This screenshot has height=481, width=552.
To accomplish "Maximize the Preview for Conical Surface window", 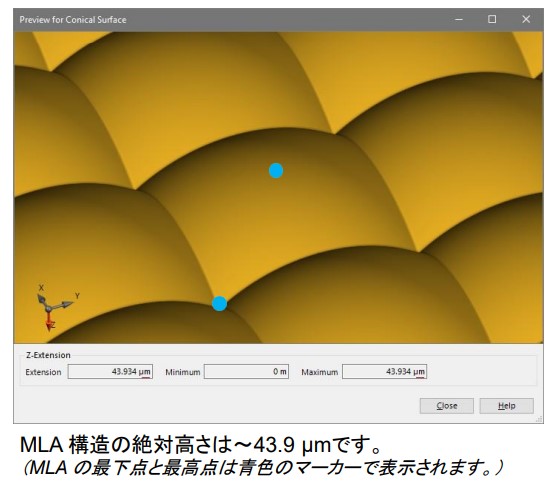I will 492,19.
